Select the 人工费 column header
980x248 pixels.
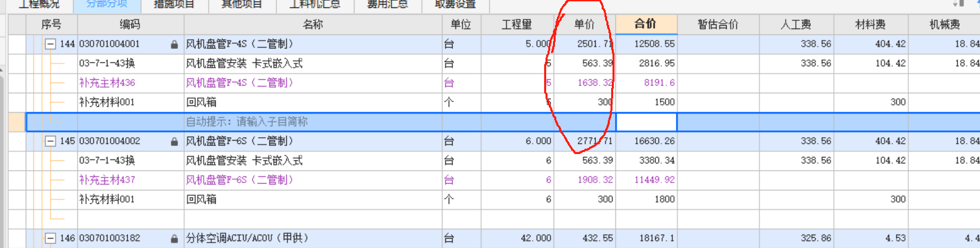point(796,25)
